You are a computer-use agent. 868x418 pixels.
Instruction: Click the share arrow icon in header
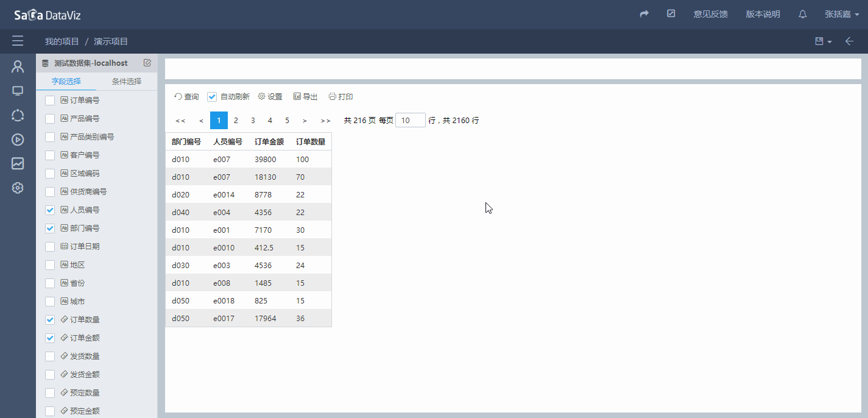pos(644,14)
